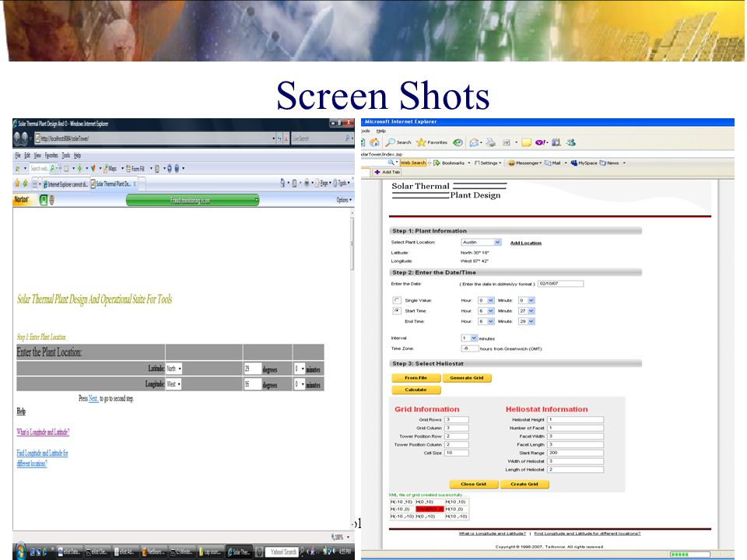Click the left browser vertical scrollbar
This screenshot has height=560, width=747.
(352, 368)
